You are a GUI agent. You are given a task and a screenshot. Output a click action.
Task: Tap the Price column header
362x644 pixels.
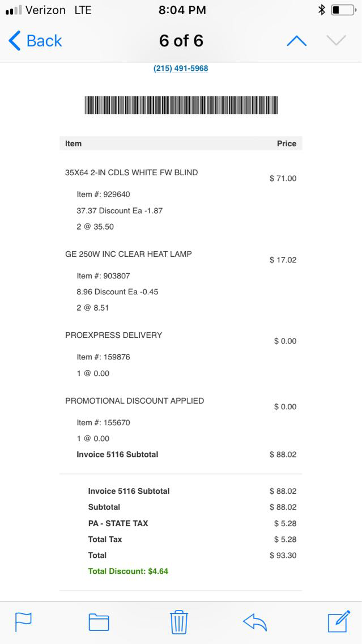tap(286, 143)
